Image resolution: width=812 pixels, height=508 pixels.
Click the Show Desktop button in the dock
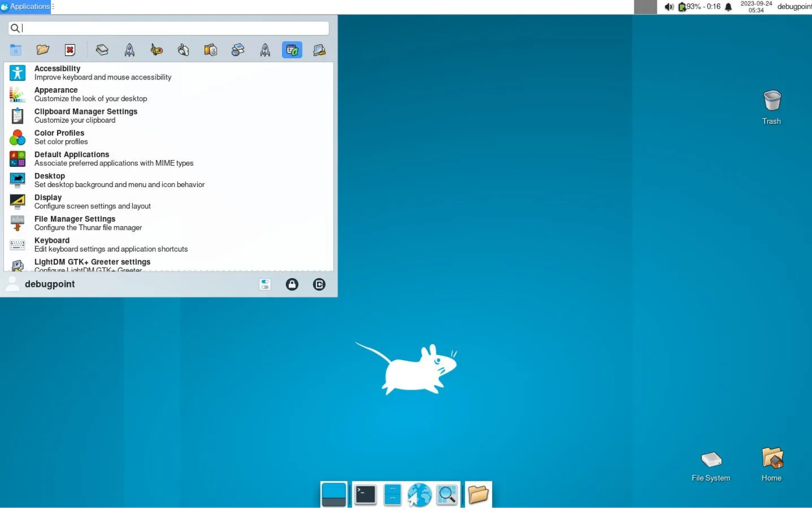point(334,495)
